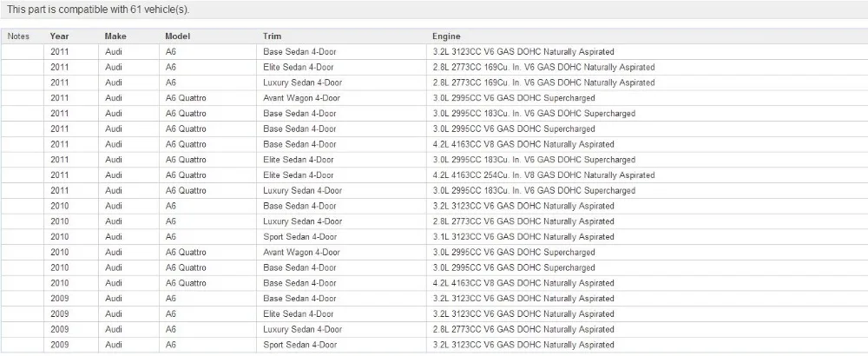This screenshot has width=868, height=356.
Task: Click 2011 Base Sedan's 4.2L V8 engine cell
Action: pos(523,144)
